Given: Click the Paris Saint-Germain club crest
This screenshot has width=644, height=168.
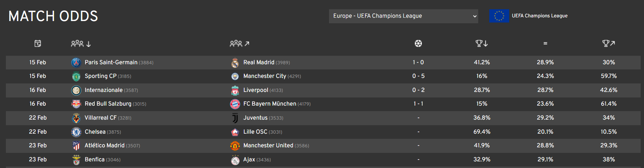Looking at the screenshot, I should (x=76, y=62).
